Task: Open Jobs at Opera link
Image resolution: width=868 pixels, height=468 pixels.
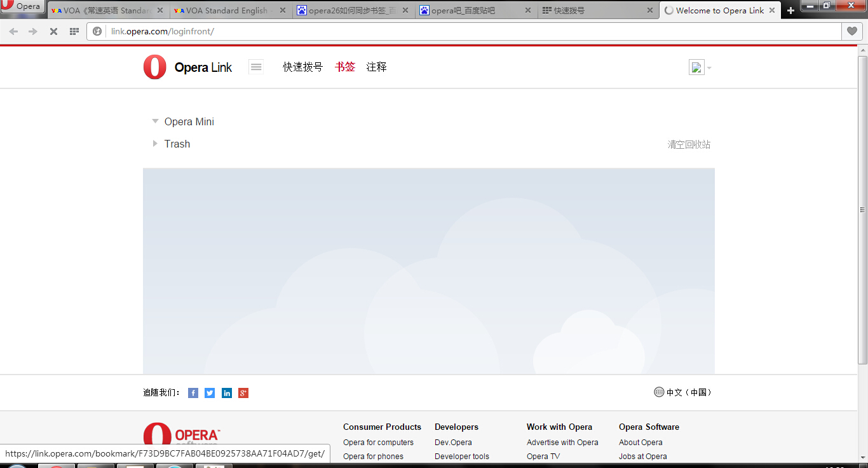Action: [x=643, y=457]
